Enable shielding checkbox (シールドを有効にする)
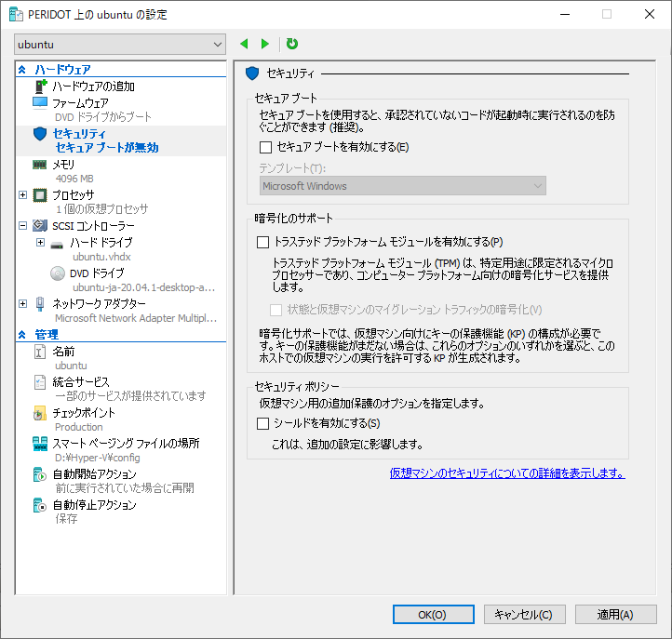Image resolution: width=672 pixels, height=639 pixels. 262,423
